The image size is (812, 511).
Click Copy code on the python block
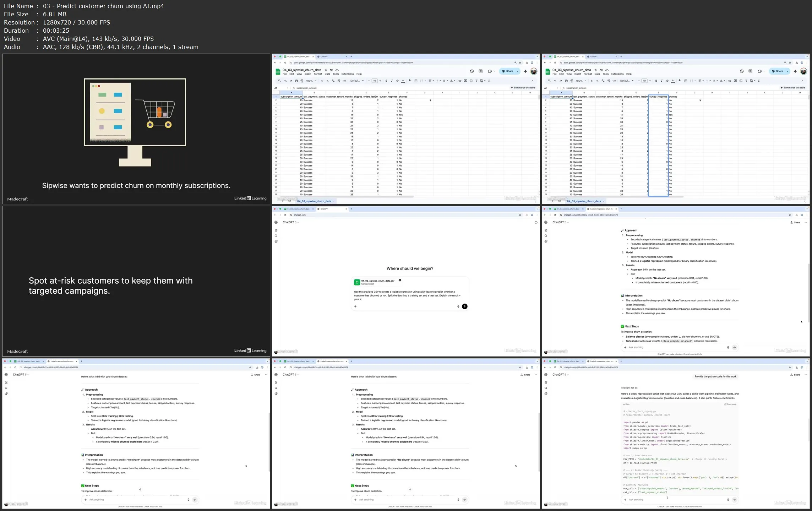pos(730,404)
